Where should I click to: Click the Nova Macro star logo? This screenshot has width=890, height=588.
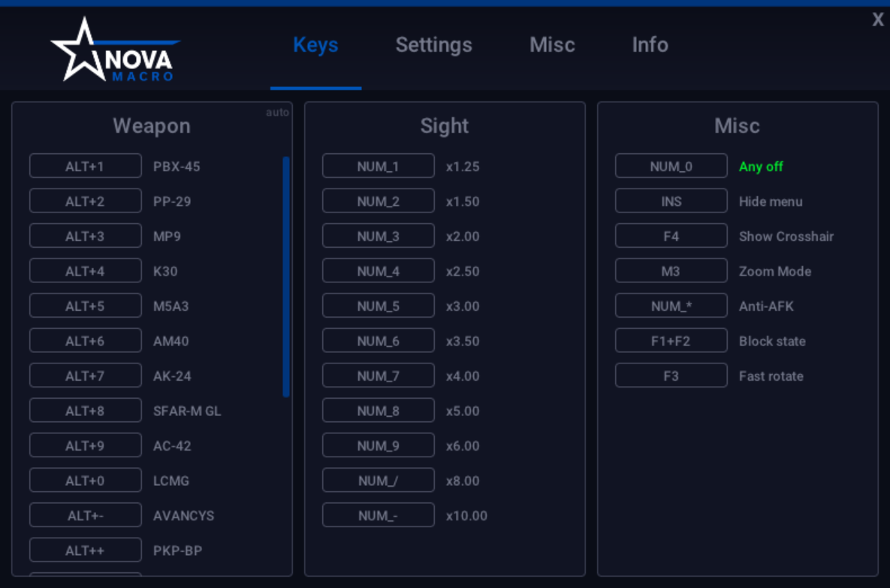(x=114, y=50)
